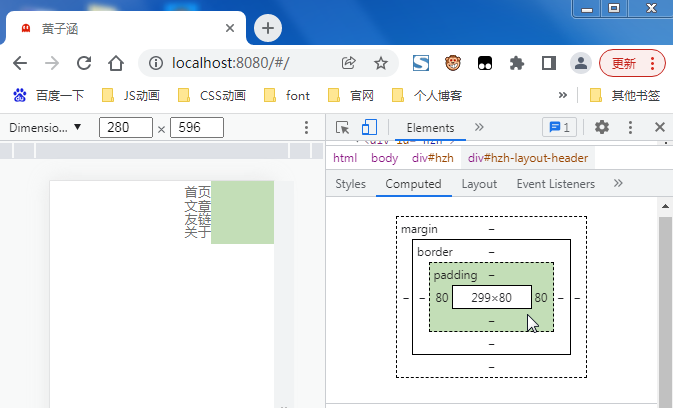Image resolution: width=673 pixels, height=408 pixels.
Task: Click the margin label in box model
Action: [419, 229]
